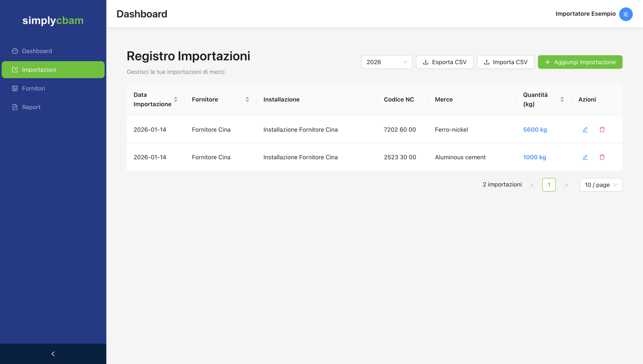Delete the Aluminous cement import entry
This screenshot has width=643, height=364.
tap(602, 157)
